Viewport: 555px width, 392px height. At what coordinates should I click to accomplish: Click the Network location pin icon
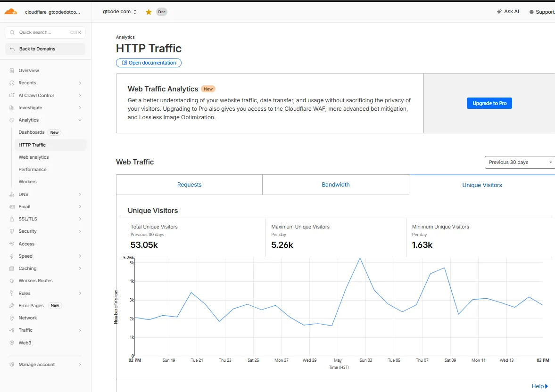(12, 318)
